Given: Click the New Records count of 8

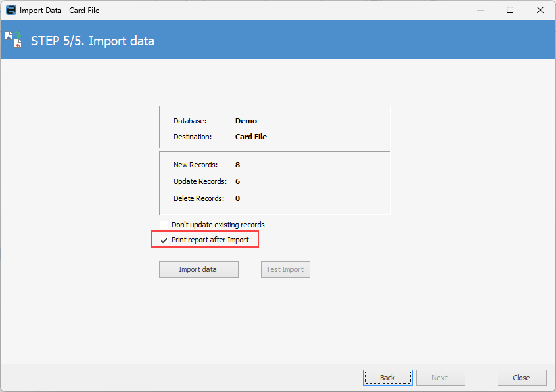Looking at the screenshot, I should (x=237, y=165).
